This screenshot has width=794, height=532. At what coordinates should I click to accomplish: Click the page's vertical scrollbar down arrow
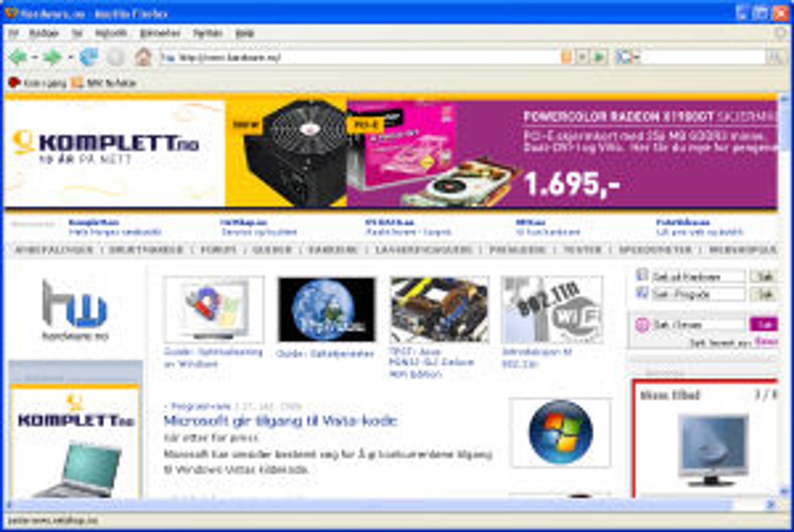coord(784,492)
